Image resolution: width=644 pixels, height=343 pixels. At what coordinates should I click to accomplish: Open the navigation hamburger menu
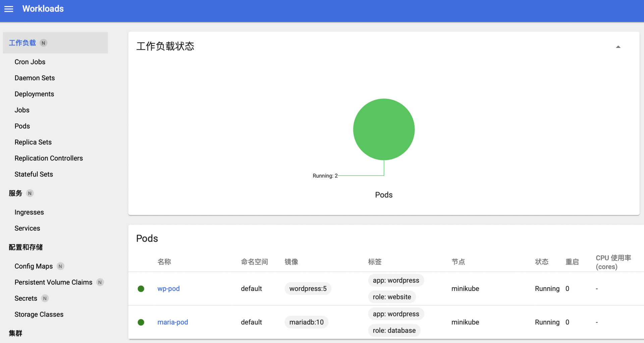9,9
